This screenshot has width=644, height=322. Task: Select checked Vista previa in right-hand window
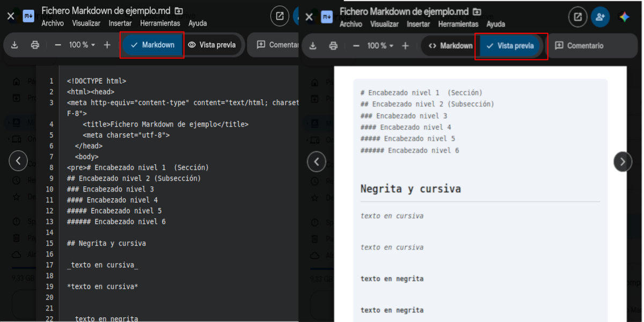point(510,46)
